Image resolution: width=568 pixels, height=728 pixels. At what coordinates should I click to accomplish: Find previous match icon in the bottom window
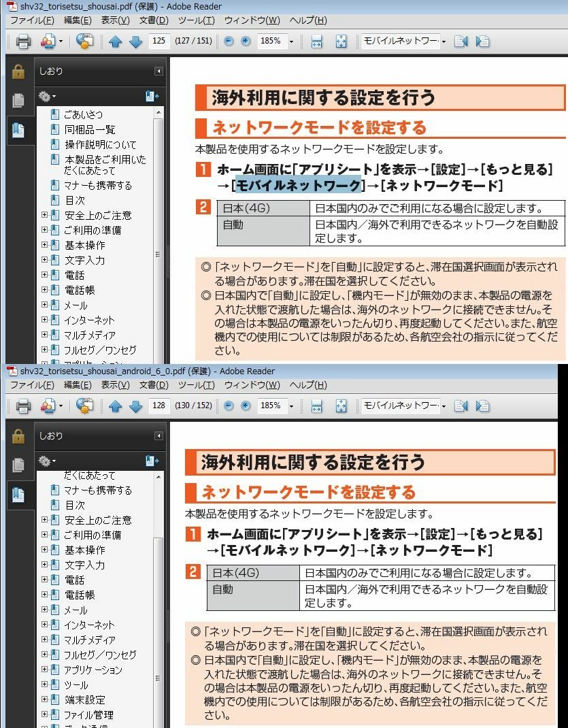461,406
